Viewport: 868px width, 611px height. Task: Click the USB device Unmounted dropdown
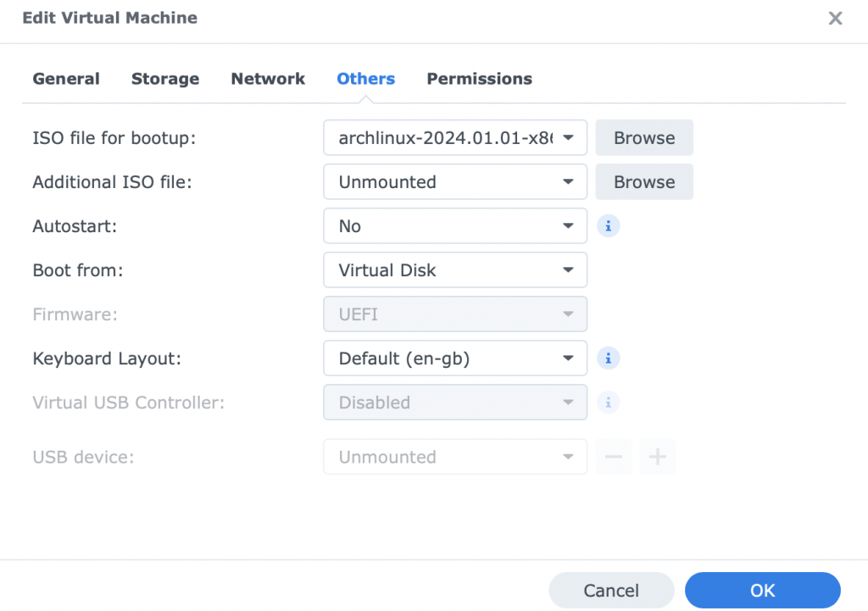[x=455, y=457]
